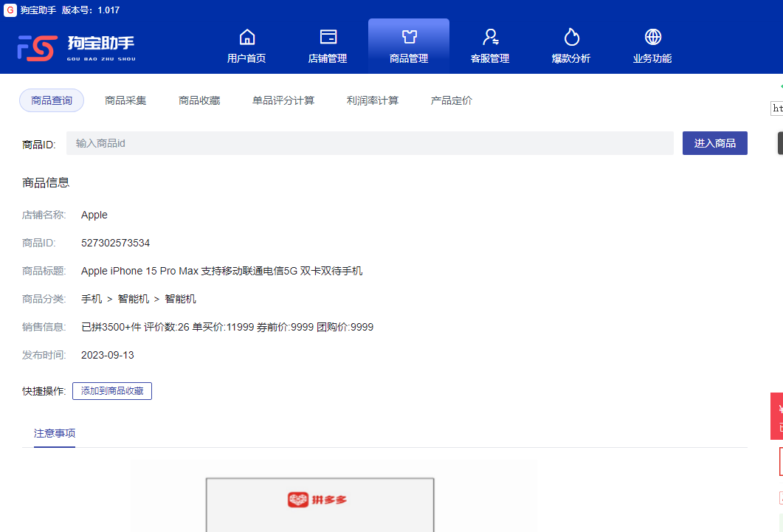
Task: Click the 快捷操作 label
Action: click(x=44, y=391)
